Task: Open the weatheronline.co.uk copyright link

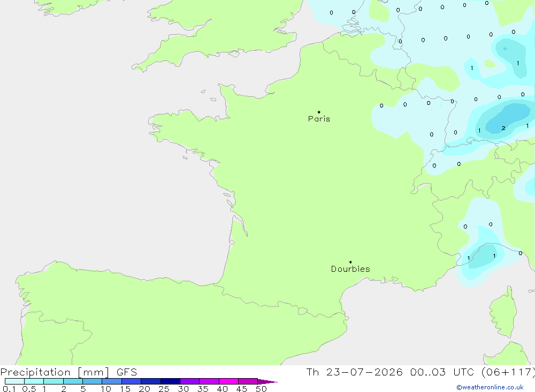Action: [x=490, y=387]
